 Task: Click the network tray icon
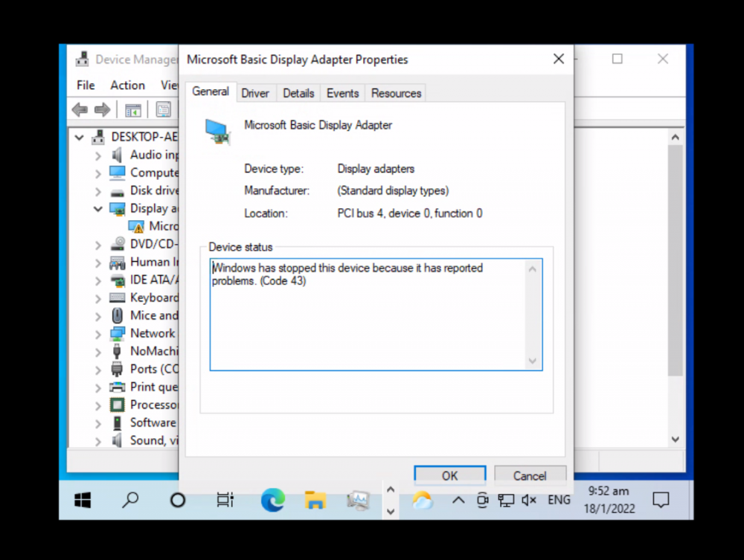506,500
